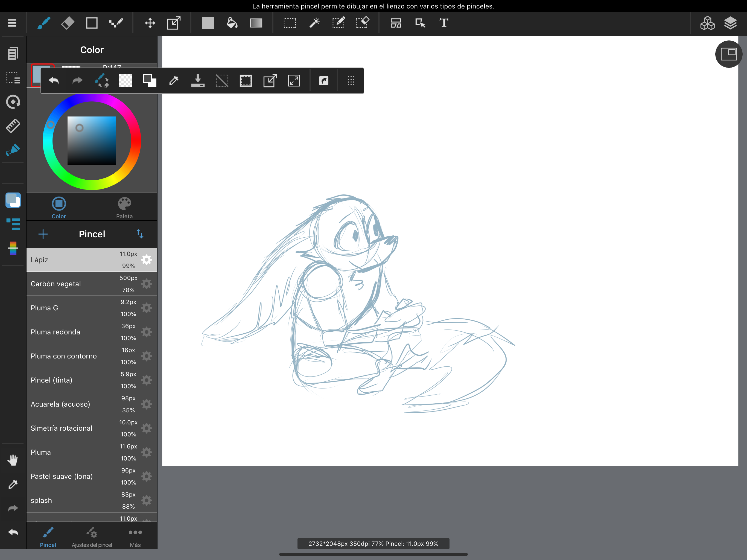Toggle brush and eraser switch
747x560 pixels.
click(x=101, y=81)
